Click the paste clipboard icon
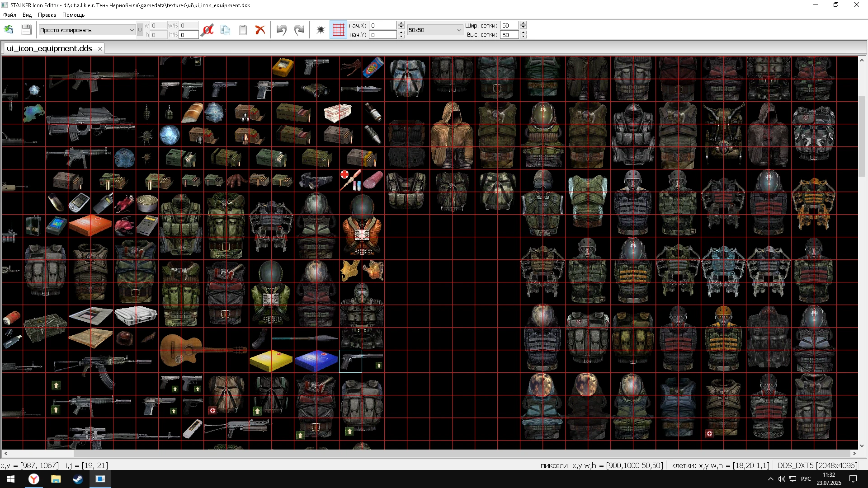The width and height of the screenshot is (868, 488). (243, 30)
